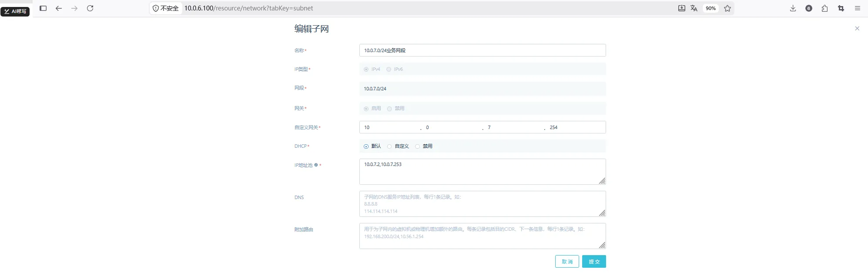Go back to previous page

tap(59, 8)
